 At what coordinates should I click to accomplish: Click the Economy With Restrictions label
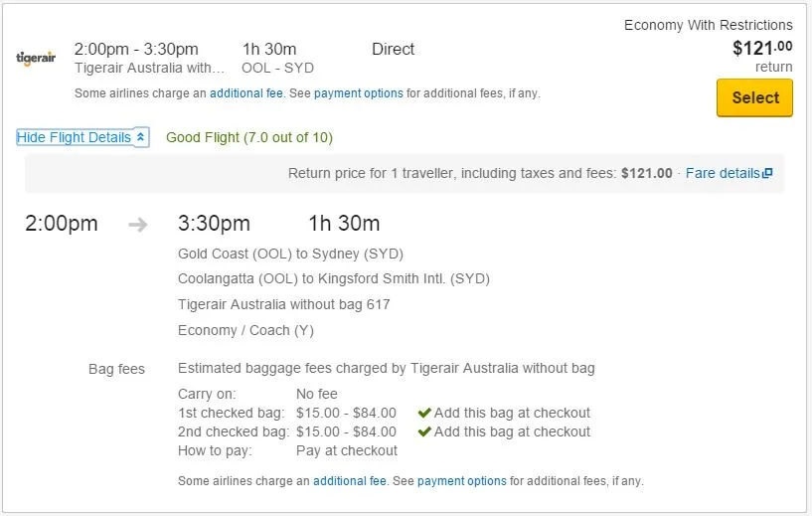[708, 25]
